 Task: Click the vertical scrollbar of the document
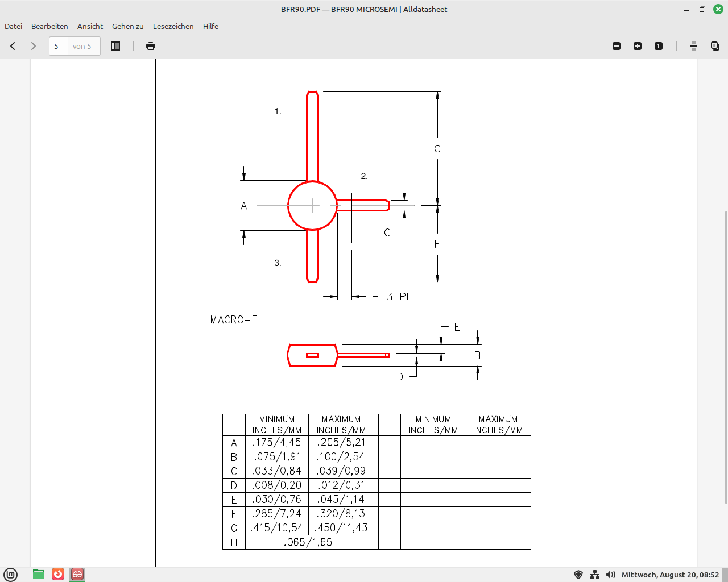tap(725, 357)
